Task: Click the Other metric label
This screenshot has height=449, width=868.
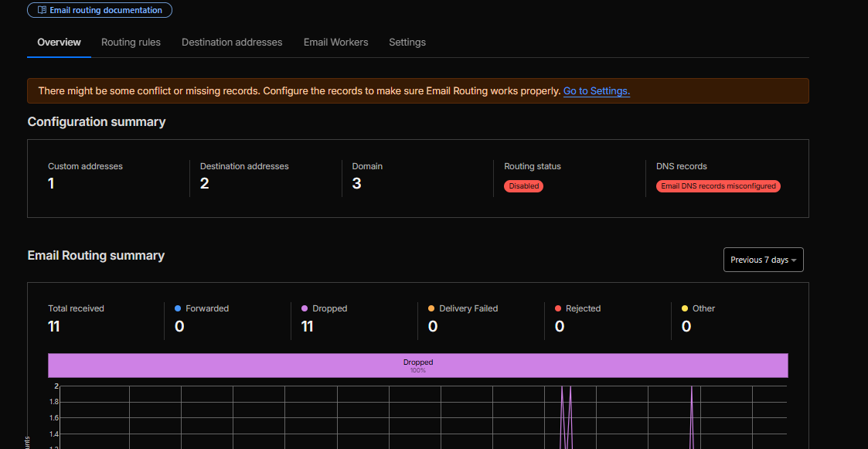Action: (703, 308)
